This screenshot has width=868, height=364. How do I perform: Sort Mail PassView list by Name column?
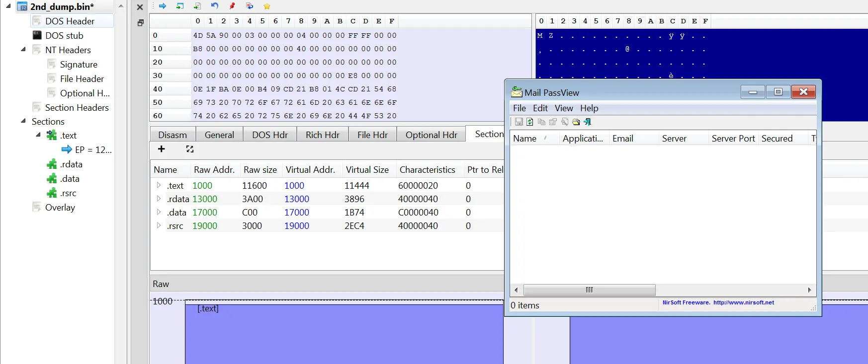pyautogui.click(x=534, y=139)
